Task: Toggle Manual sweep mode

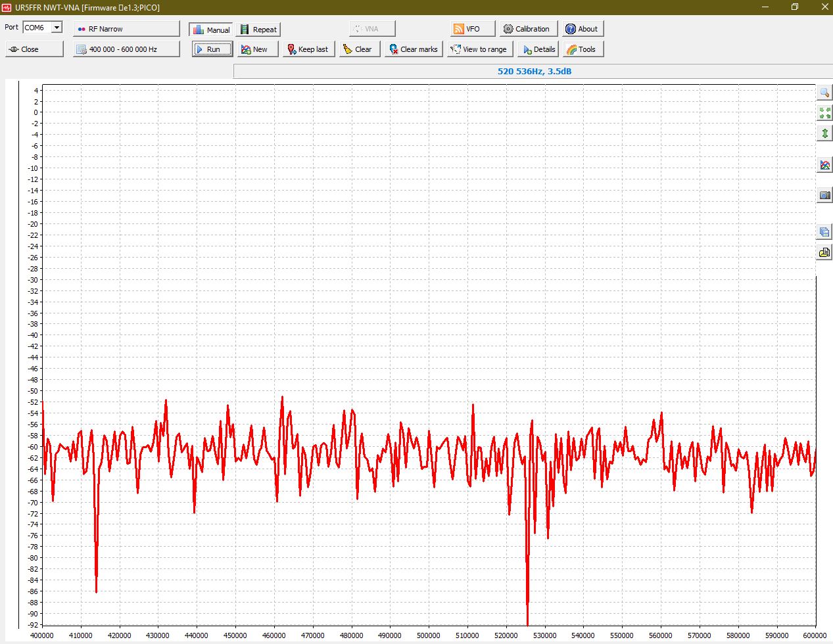Action: coord(211,30)
